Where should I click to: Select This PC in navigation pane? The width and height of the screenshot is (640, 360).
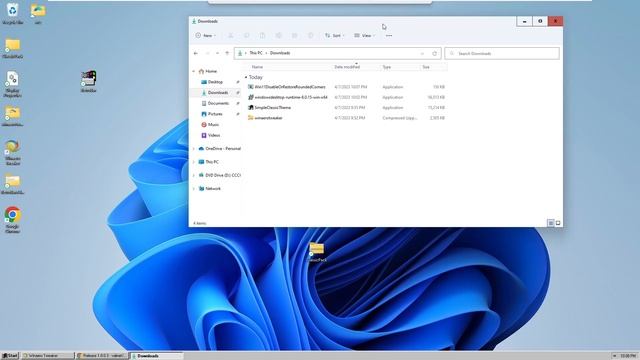coord(209,162)
